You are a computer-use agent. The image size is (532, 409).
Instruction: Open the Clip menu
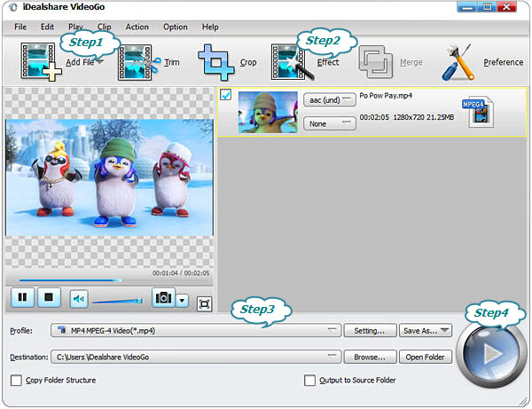(104, 27)
